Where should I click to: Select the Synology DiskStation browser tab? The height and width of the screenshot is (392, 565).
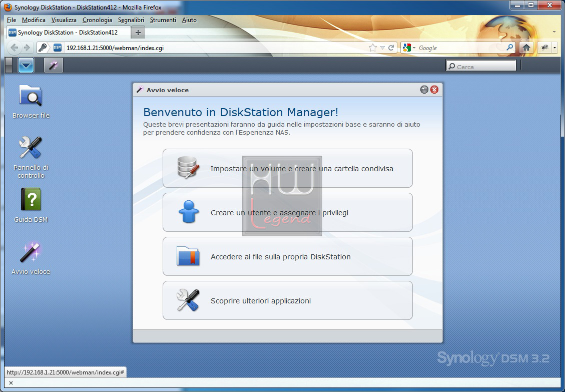click(69, 33)
